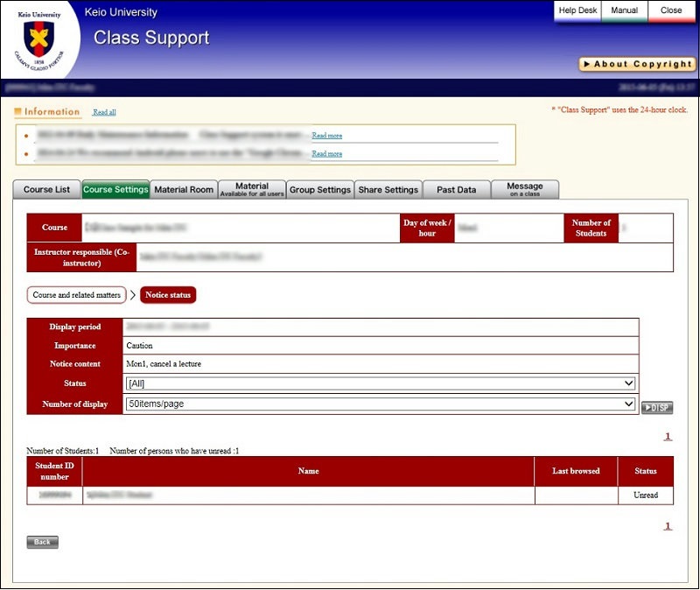Open the Material Room tab
The width and height of the screenshot is (700, 590).
click(x=184, y=190)
